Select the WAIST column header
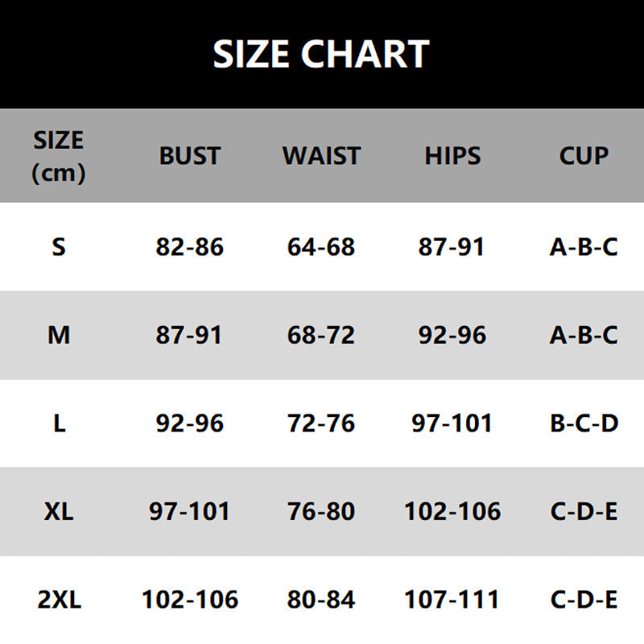Screen dimensions: 644x644 tap(321, 155)
